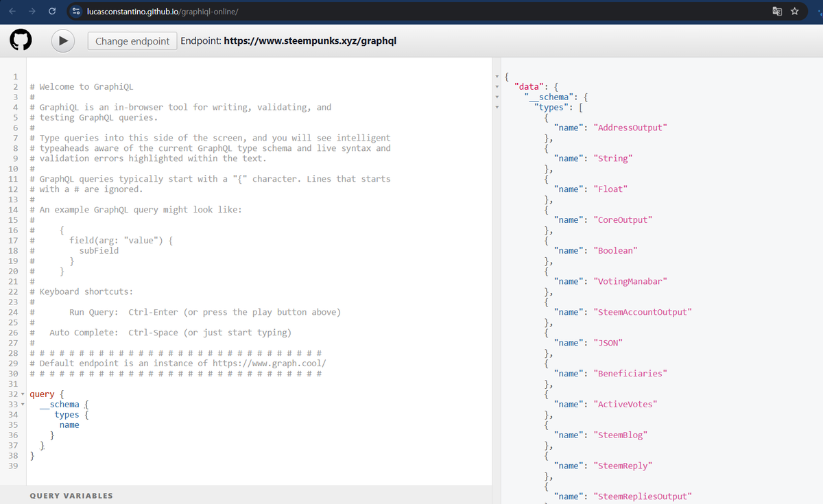This screenshot has width=823, height=504.
Task: Click the "String" value in results
Action: (613, 158)
